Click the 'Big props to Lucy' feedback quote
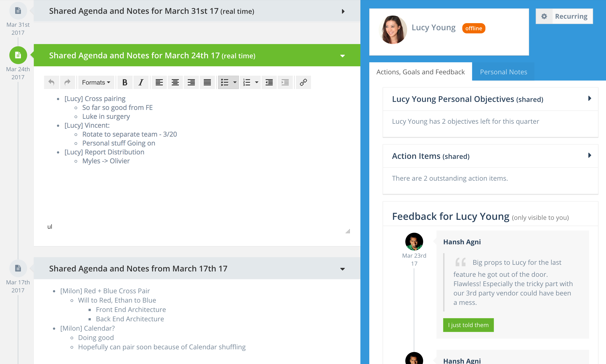The image size is (606, 364). pyautogui.click(x=513, y=282)
